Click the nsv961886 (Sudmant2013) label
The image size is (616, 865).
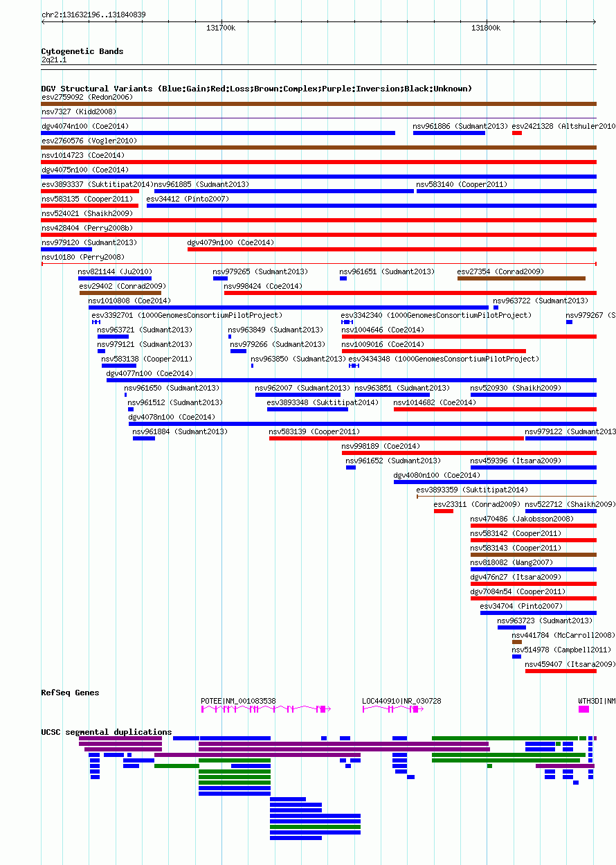click(x=460, y=126)
